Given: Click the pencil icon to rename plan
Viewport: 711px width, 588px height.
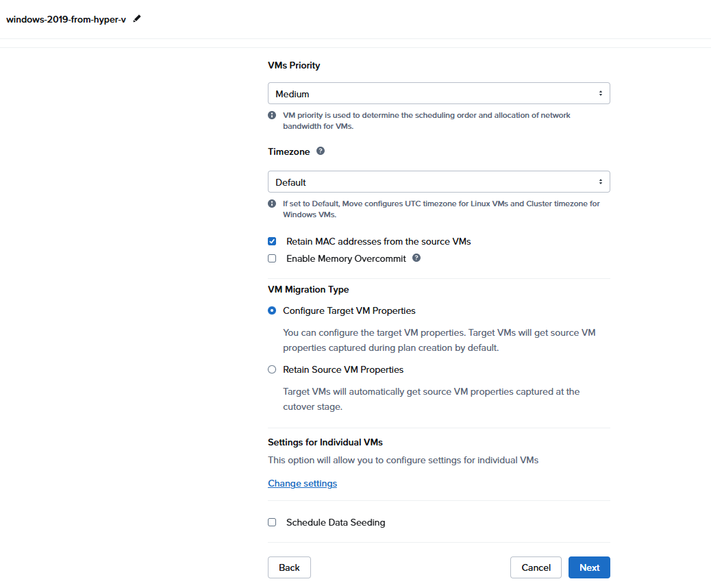Looking at the screenshot, I should (137, 19).
